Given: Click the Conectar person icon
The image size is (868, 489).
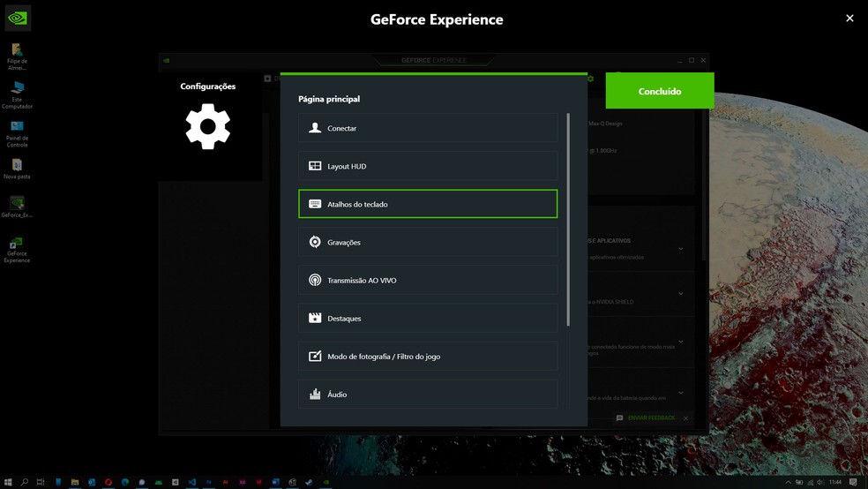Looking at the screenshot, I should coord(315,128).
